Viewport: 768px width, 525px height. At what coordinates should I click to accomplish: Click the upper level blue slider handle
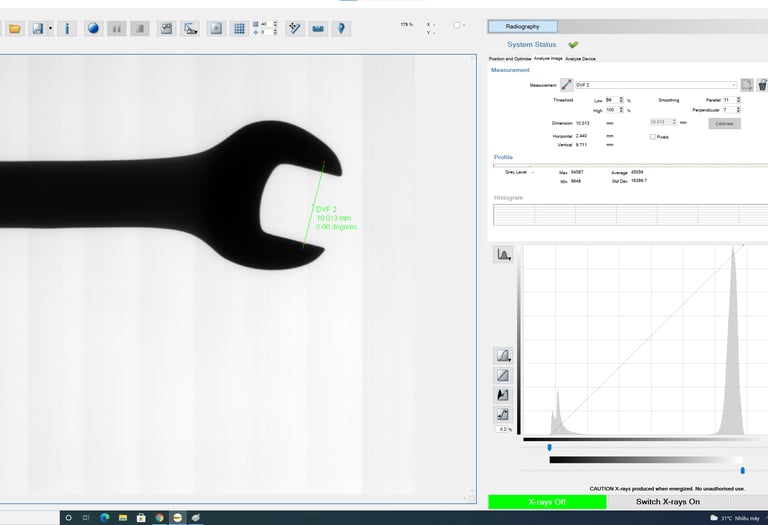[743, 471]
